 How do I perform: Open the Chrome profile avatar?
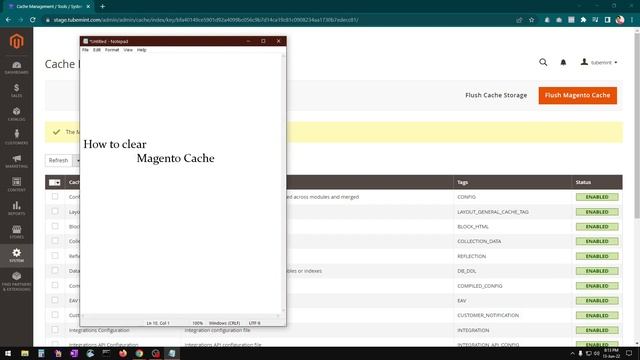click(x=620, y=20)
